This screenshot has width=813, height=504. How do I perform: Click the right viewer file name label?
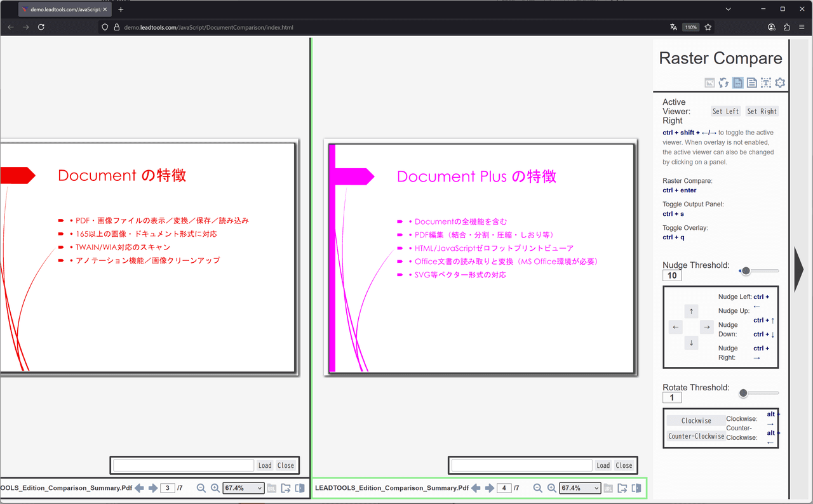tap(392, 488)
